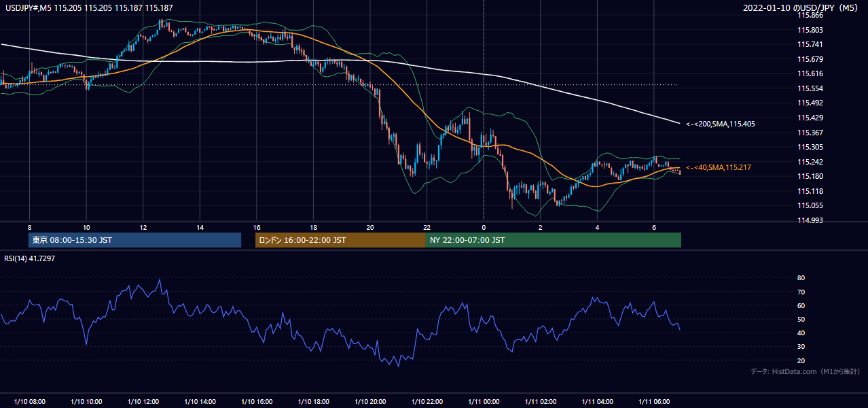
Task: Click the 1/10 16:00 bottom time label
Action: coord(256,402)
